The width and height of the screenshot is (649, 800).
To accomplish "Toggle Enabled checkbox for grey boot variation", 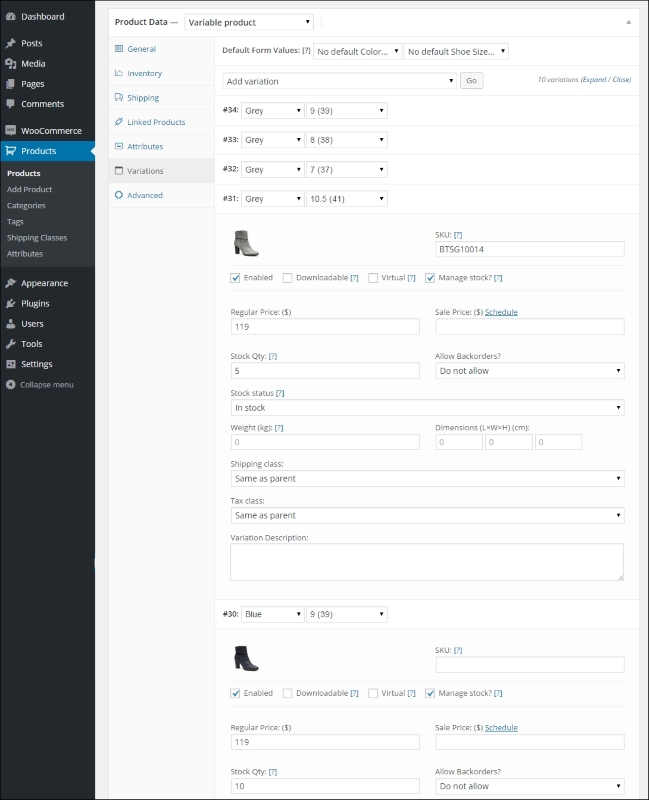I will coord(235,278).
